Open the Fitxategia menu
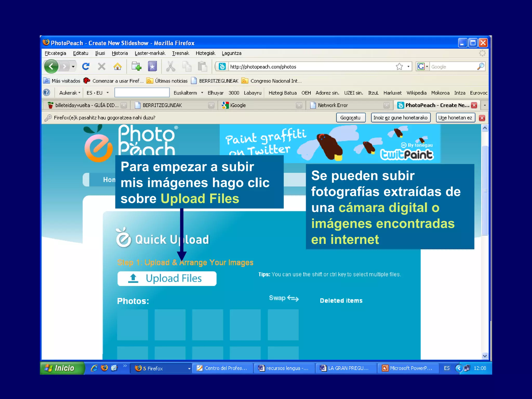This screenshot has width=532, height=399. click(55, 53)
